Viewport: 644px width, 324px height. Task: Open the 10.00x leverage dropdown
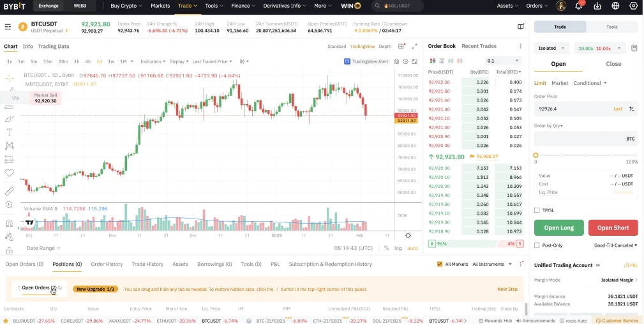click(600, 48)
